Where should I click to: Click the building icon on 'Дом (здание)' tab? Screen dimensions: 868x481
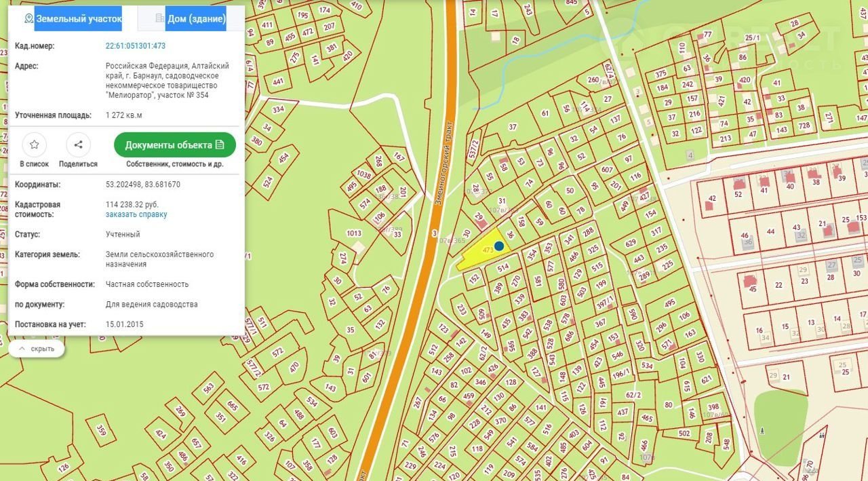coord(160,19)
